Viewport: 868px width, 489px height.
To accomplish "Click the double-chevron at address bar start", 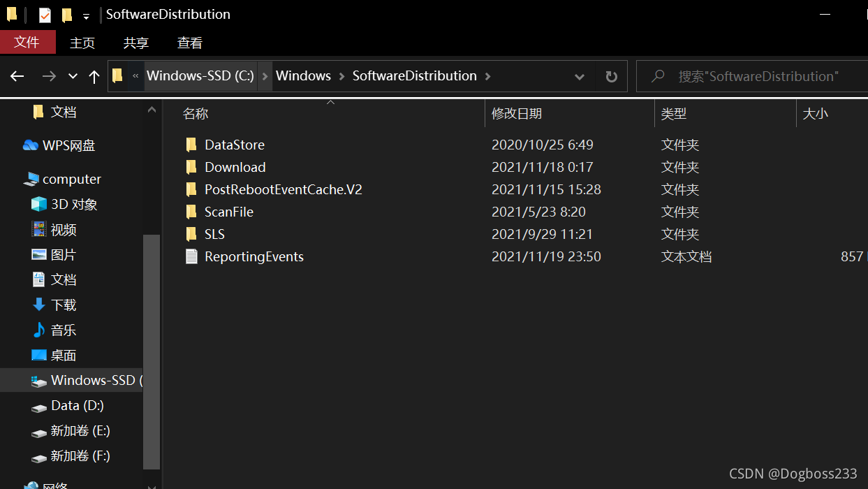I will click(135, 76).
